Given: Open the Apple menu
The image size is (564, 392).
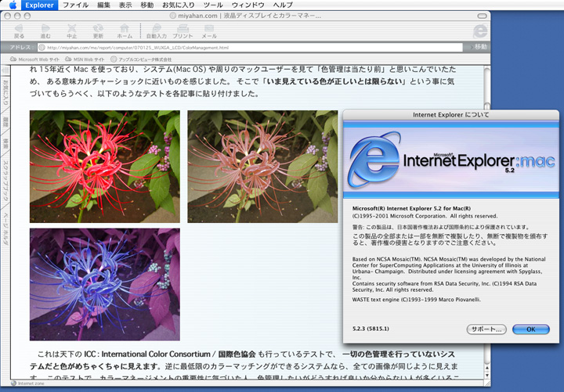Looking at the screenshot, I should [x=11, y=5].
